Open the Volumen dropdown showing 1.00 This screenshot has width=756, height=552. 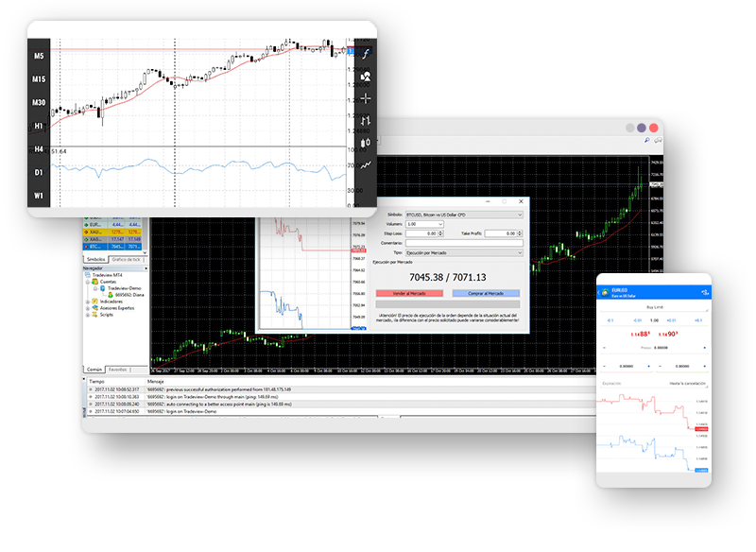click(x=424, y=224)
